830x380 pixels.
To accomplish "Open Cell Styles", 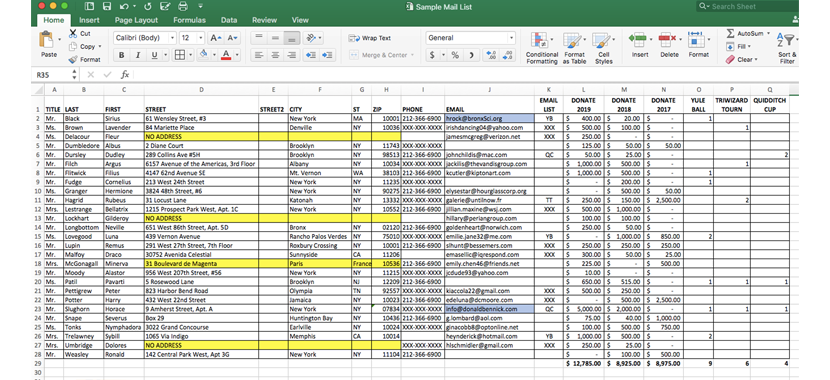I will 603,48.
